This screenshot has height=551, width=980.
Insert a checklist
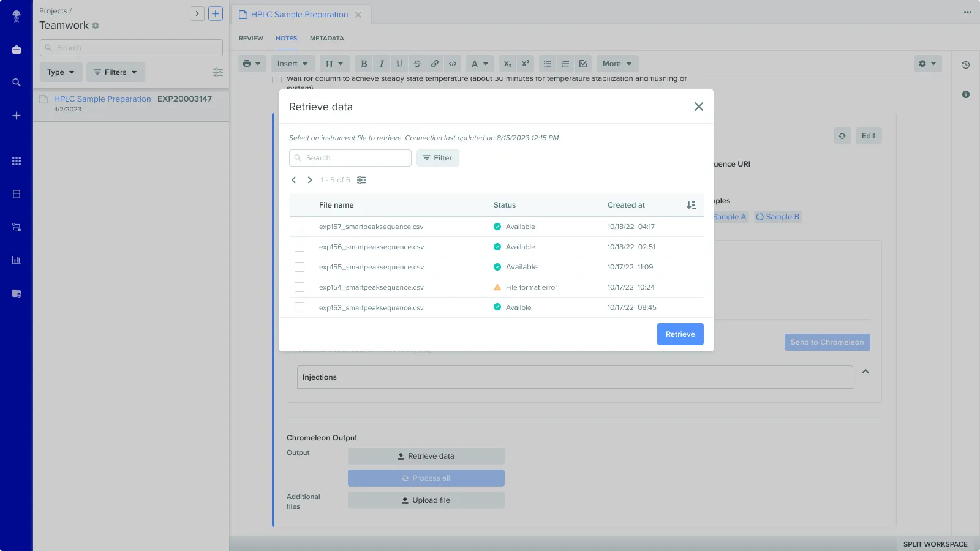click(x=583, y=64)
